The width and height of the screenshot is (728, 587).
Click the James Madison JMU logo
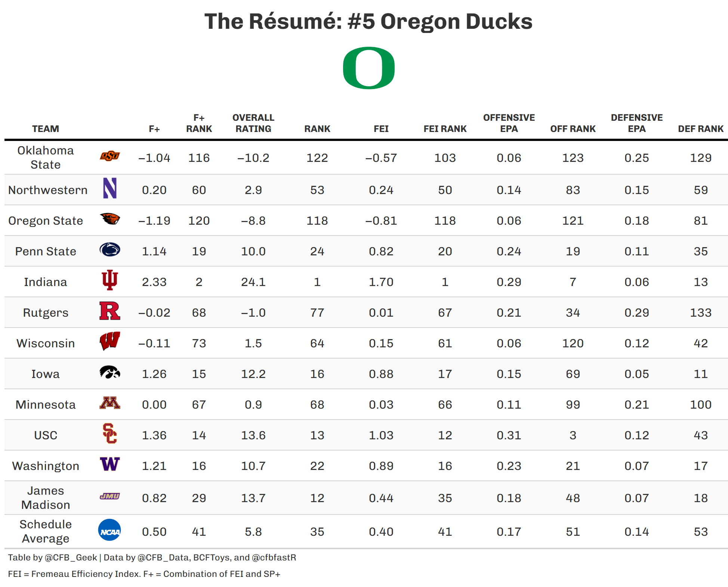[109, 496]
